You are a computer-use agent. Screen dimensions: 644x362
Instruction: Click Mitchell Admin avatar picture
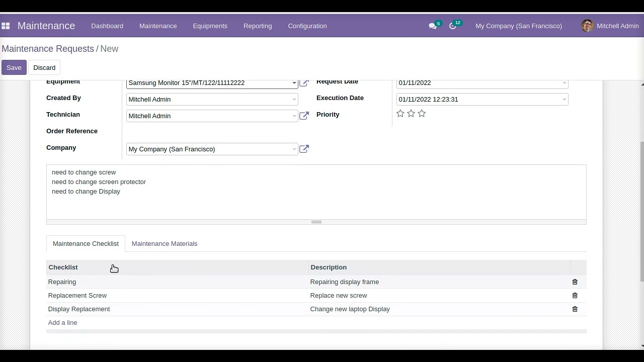click(x=587, y=26)
